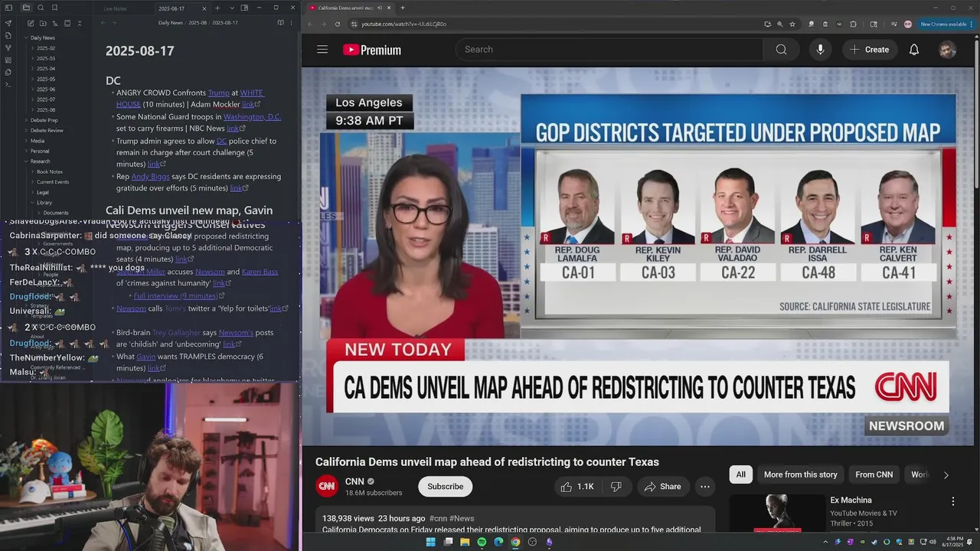Open CNN channel avatar
Screen dimensions: 980x551
point(327,486)
